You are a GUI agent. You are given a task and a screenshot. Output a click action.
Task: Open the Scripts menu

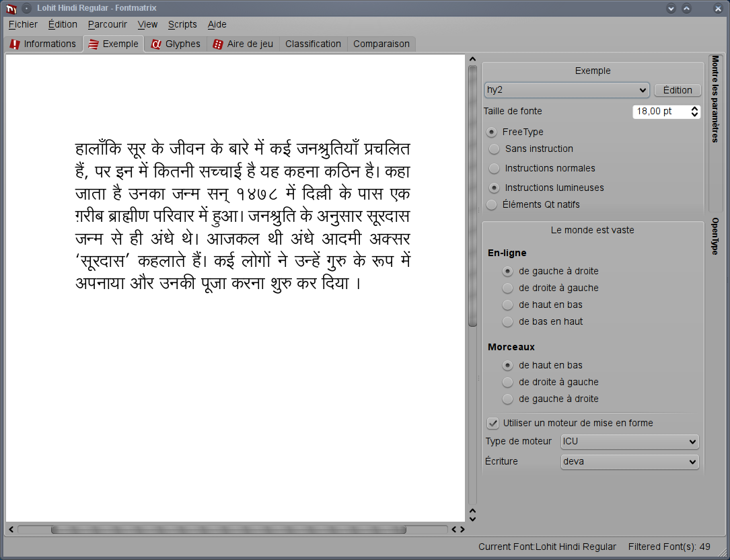pyautogui.click(x=182, y=25)
